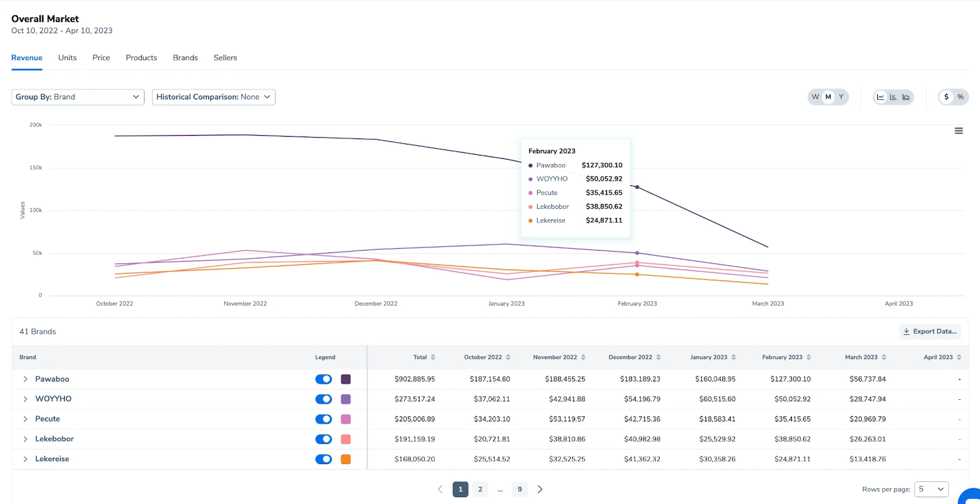The width and height of the screenshot is (980, 504).
Task: Expand the Pecute brand row
Action: [x=25, y=419]
